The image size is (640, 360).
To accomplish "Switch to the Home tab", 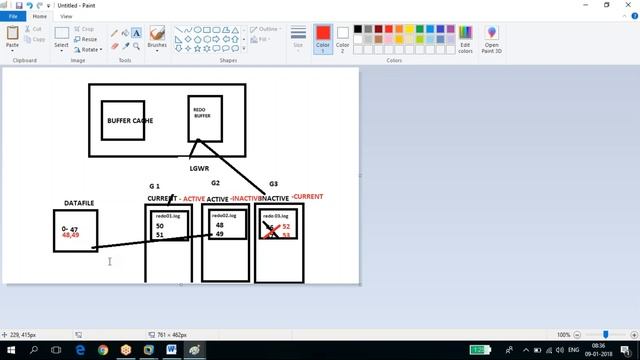I will [x=40, y=16].
